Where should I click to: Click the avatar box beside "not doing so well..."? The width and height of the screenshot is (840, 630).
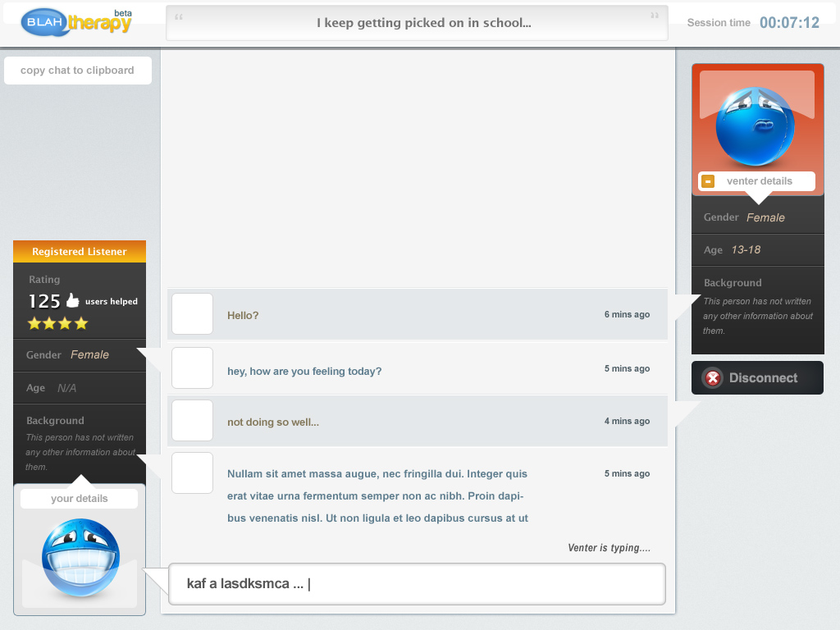[x=192, y=421]
